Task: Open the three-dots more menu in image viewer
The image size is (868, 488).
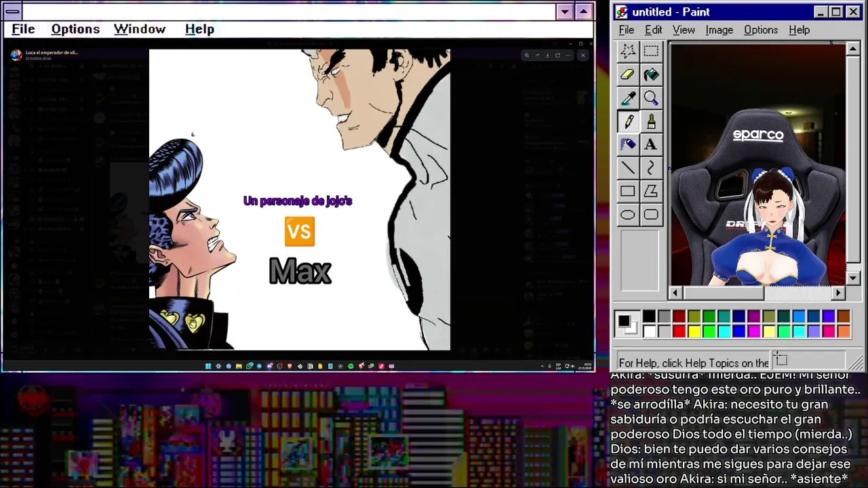Action: point(568,55)
